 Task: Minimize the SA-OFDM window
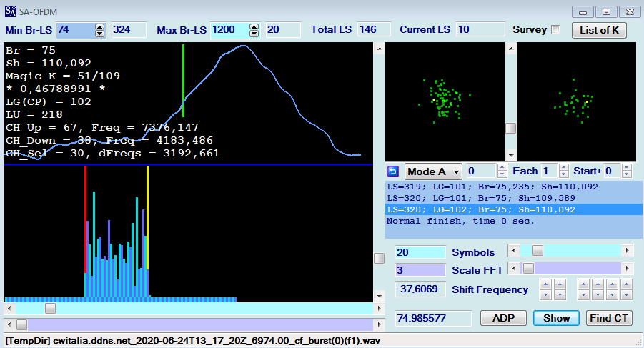click(x=583, y=12)
